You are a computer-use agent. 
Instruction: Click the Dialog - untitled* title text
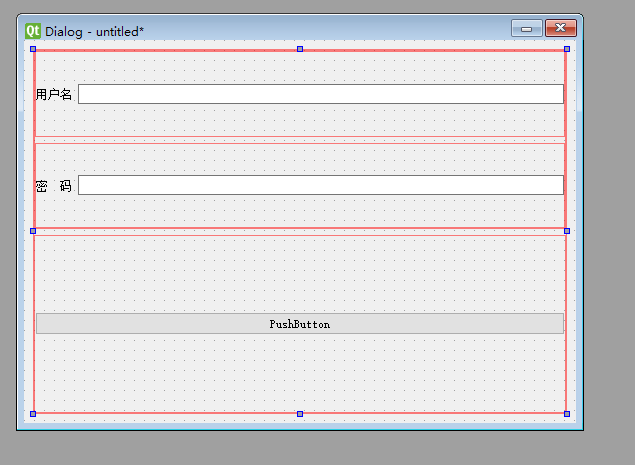click(x=94, y=32)
